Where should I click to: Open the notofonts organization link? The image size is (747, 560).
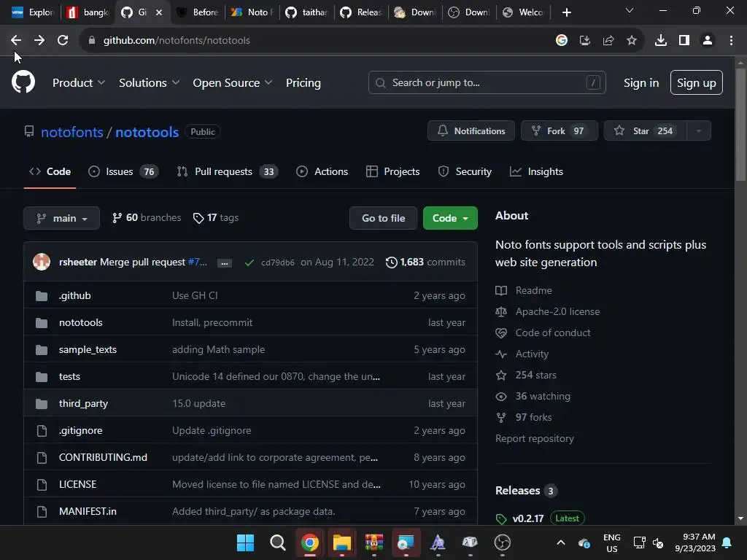click(x=72, y=132)
